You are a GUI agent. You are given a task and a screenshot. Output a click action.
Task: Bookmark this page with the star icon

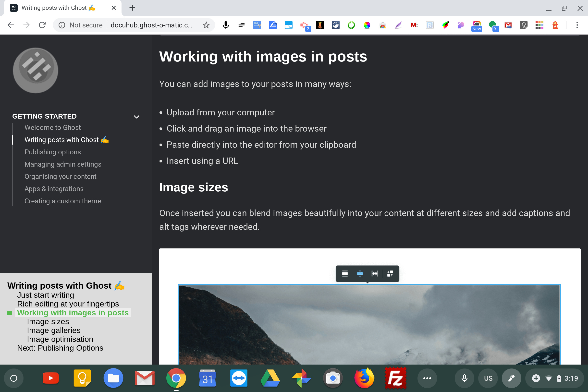206,25
